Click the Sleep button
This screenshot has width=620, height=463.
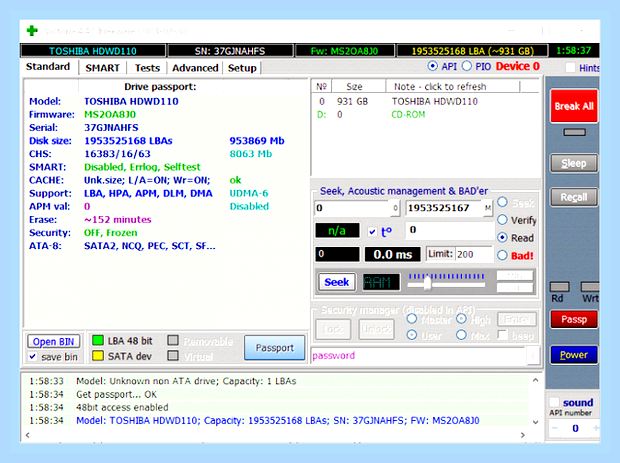pyautogui.click(x=574, y=163)
